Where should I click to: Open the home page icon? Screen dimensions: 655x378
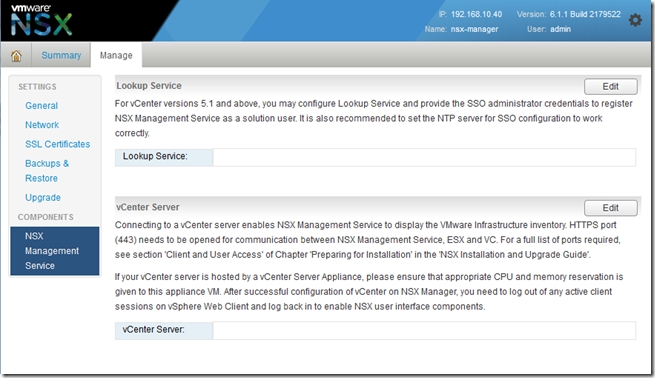[16, 55]
